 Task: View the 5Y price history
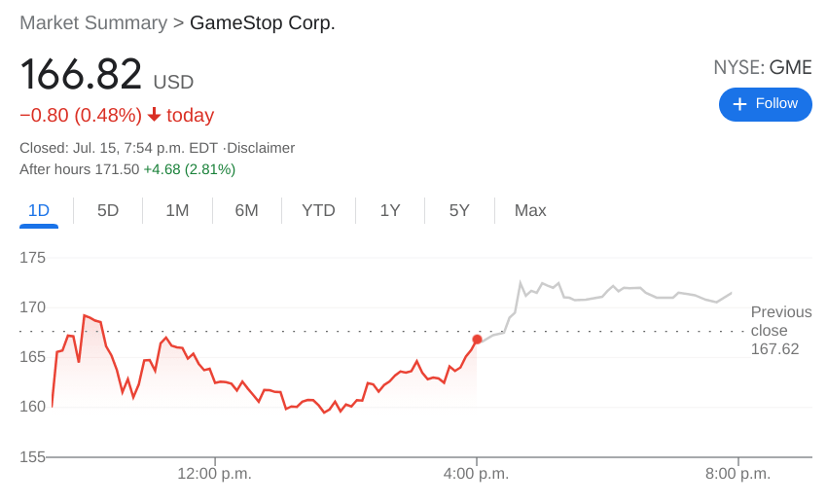click(459, 210)
